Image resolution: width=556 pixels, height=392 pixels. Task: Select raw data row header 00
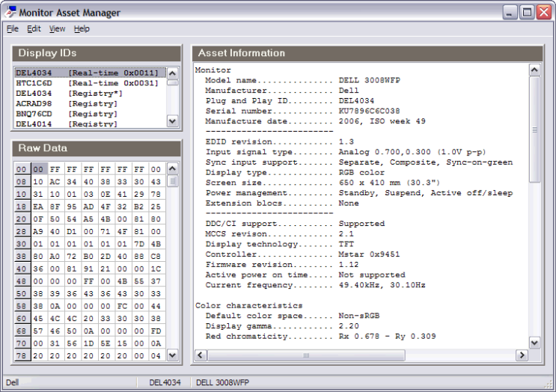[x=22, y=169]
